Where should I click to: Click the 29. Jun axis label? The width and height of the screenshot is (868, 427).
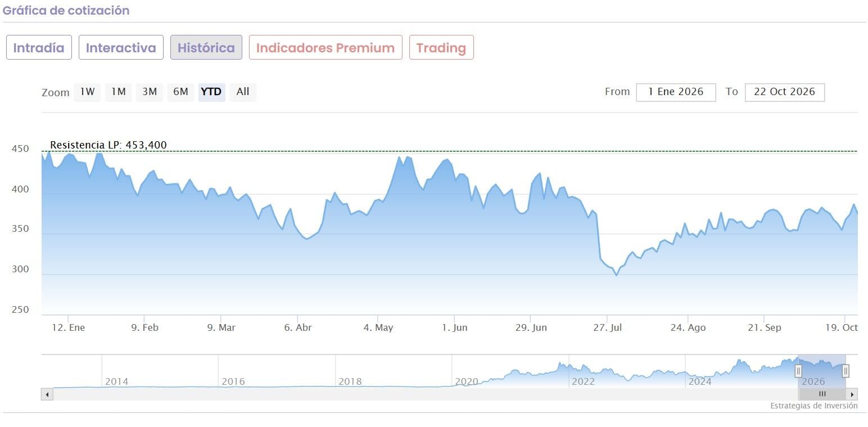click(531, 327)
